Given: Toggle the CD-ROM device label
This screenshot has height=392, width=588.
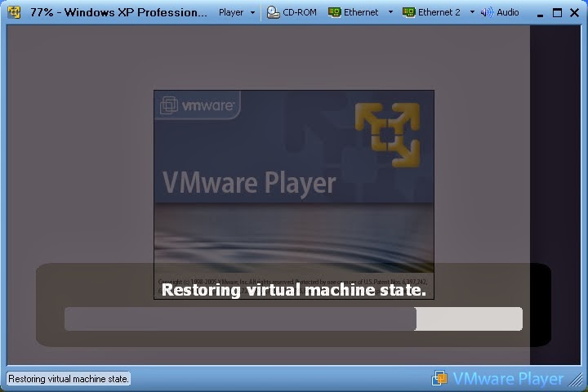Looking at the screenshot, I should tap(300, 12).
